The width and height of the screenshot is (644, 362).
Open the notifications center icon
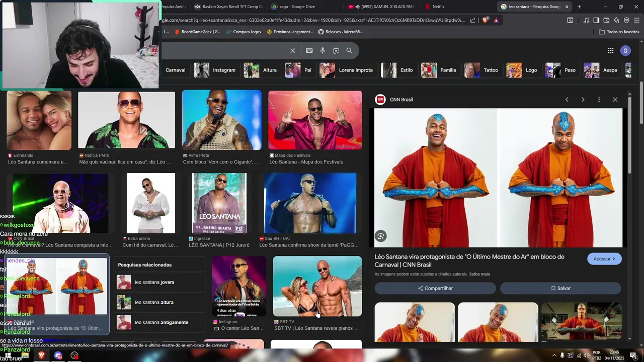633,355
